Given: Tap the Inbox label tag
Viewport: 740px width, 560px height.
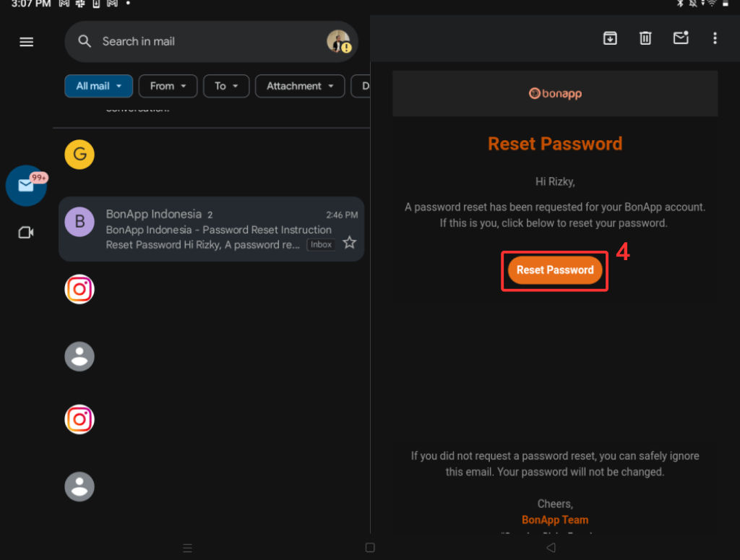Looking at the screenshot, I should pyautogui.click(x=321, y=244).
